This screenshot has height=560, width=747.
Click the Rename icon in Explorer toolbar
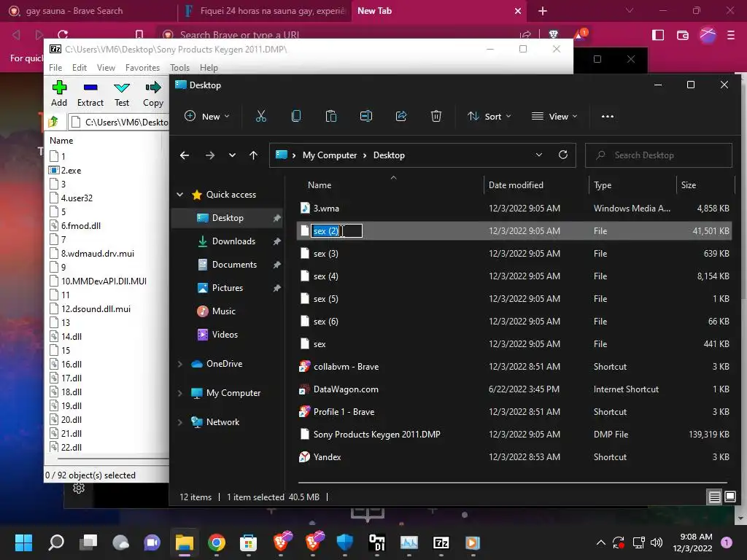[366, 116]
